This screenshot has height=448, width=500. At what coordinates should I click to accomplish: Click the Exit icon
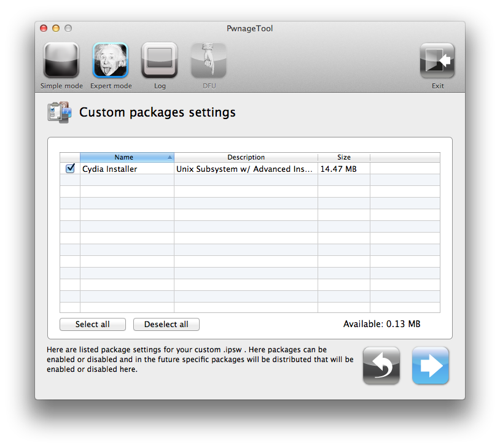point(437,61)
